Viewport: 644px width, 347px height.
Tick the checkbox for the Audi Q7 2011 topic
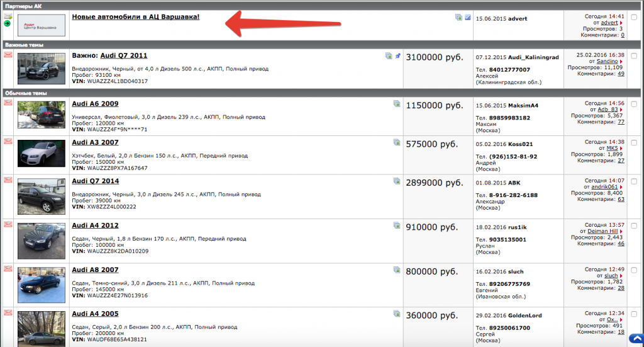pyautogui.click(x=634, y=56)
